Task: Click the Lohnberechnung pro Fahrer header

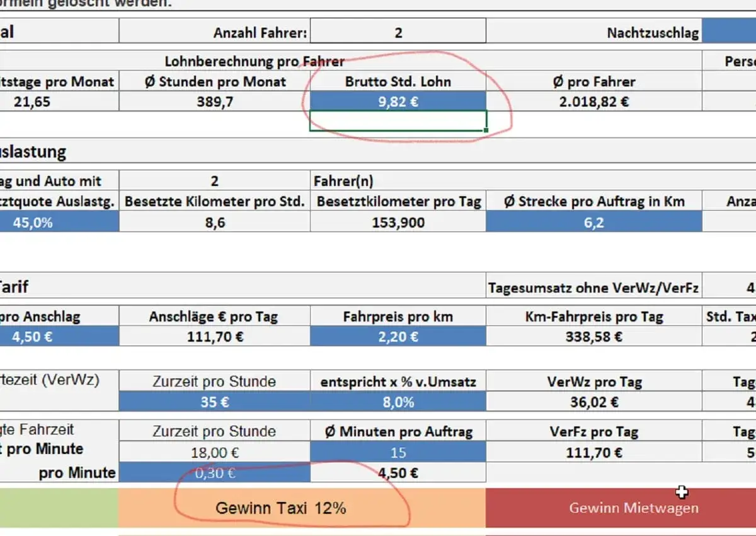Action: pos(255,61)
